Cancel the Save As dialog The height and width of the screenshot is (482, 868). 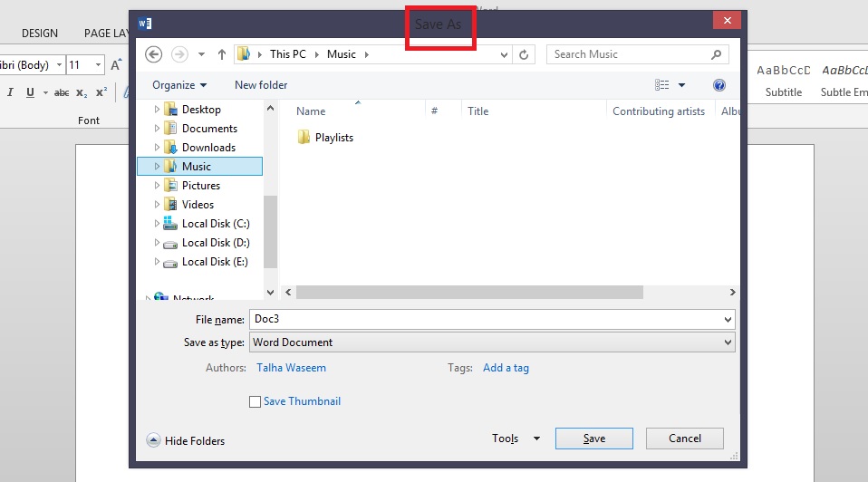click(685, 439)
